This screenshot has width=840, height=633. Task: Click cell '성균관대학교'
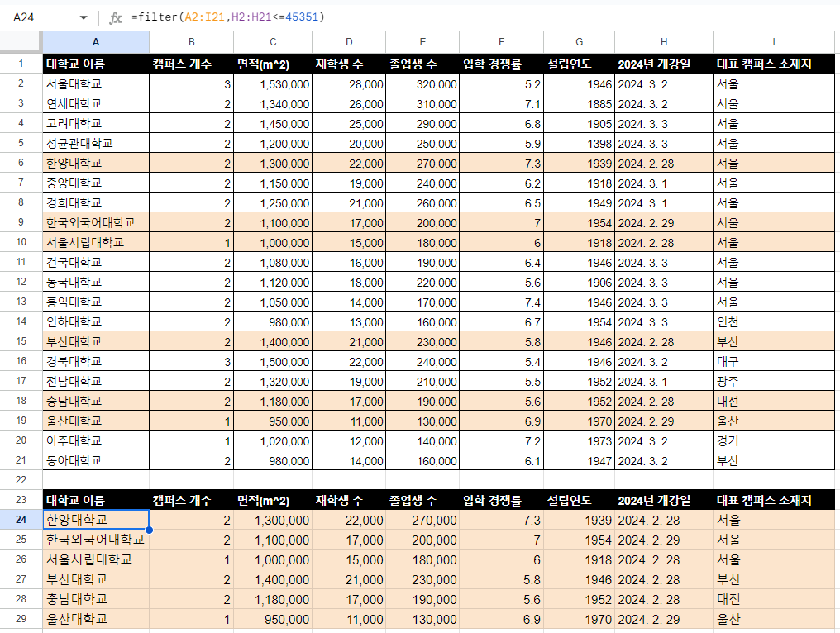tap(96, 144)
